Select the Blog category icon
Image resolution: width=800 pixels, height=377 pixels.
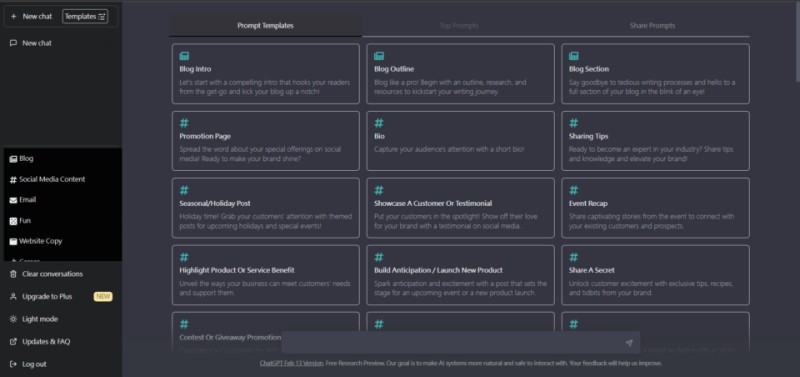coord(13,159)
